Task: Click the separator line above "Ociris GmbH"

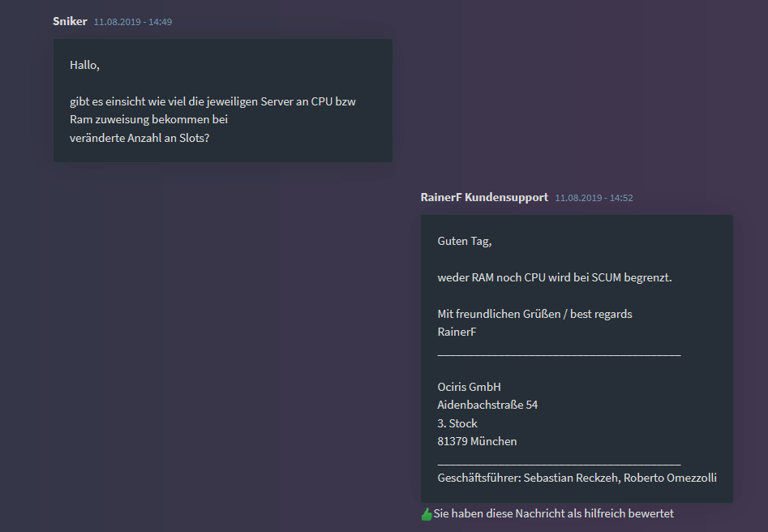Action: 559,353
